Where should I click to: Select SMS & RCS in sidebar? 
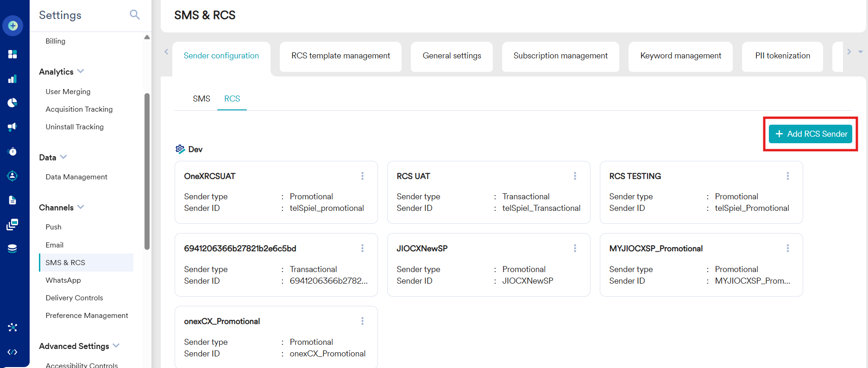86,262
